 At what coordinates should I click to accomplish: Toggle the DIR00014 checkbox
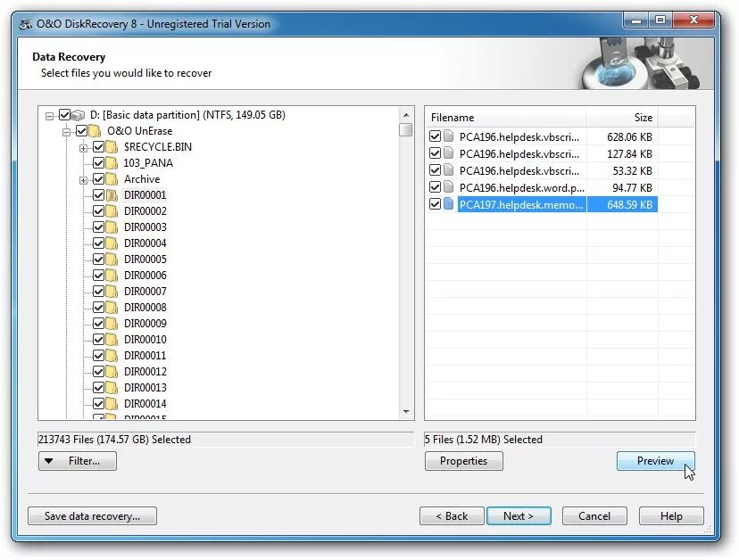[x=98, y=404]
